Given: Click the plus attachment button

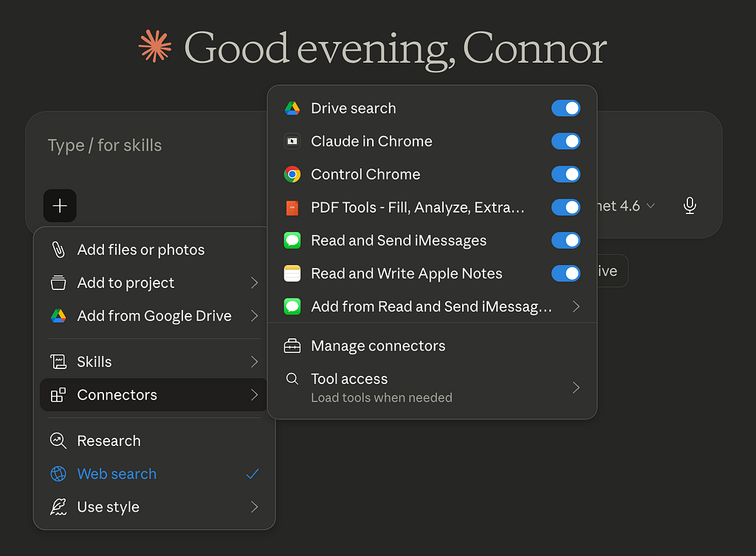Looking at the screenshot, I should pos(60,206).
